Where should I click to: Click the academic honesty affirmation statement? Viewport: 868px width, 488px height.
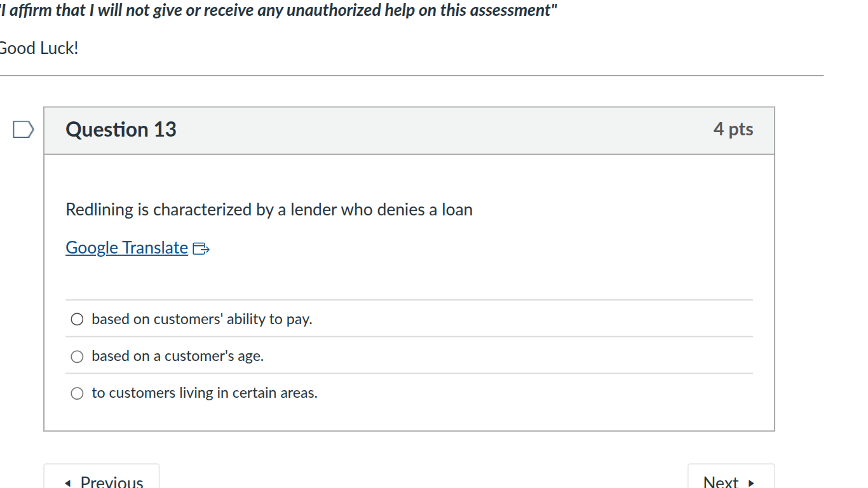tap(278, 10)
